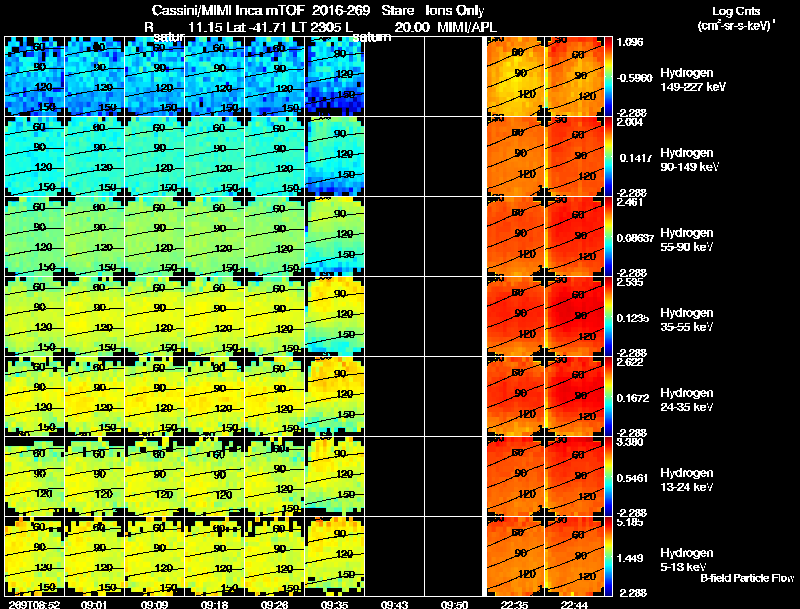This screenshot has width=800, height=609.
Task: Click the '09:01' time axis label
Action: coord(94,604)
